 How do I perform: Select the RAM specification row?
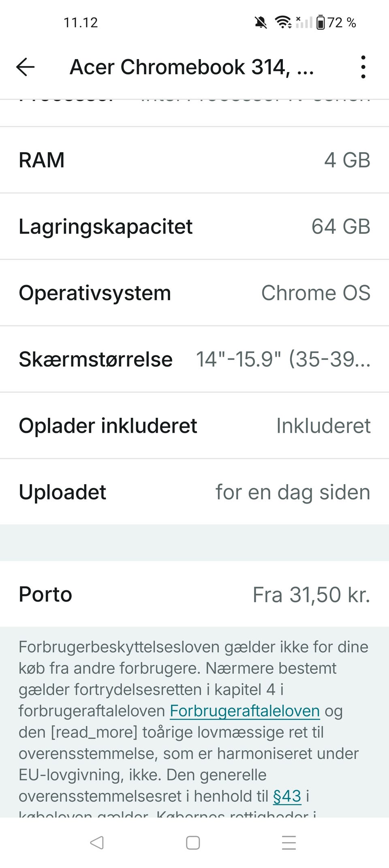(194, 160)
